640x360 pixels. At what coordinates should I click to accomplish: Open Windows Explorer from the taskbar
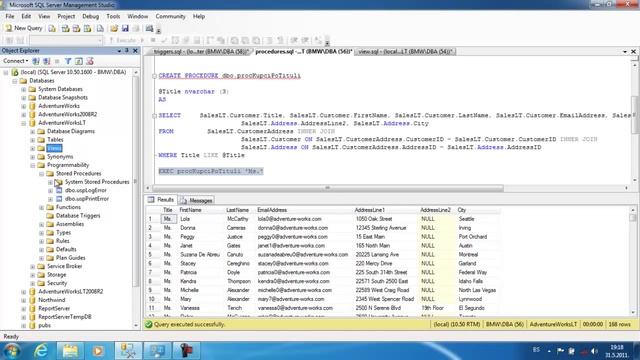pyautogui.click(x=70, y=351)
